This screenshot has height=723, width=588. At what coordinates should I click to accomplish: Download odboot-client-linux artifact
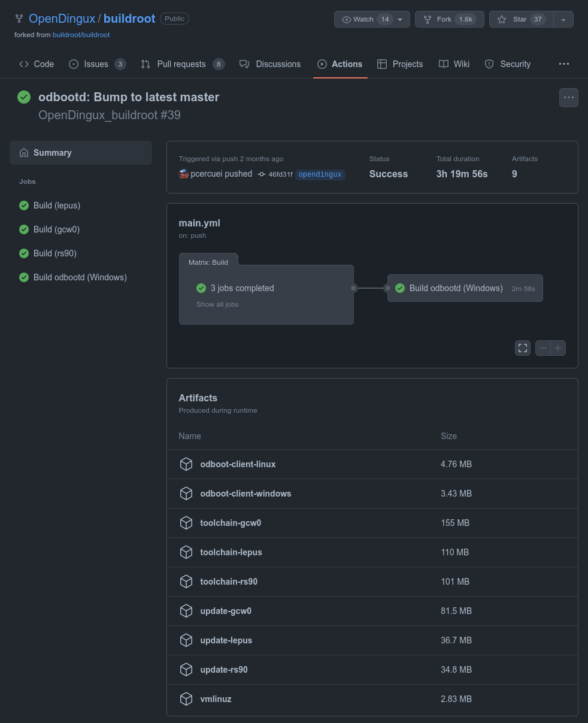click(238, 464)
